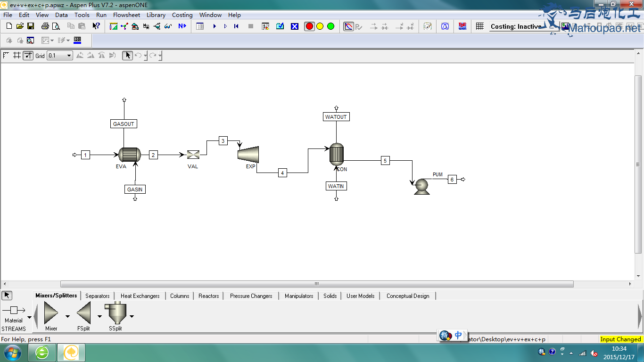Click the yellow circle indicator
The width and height of the screenshot is (644, 362).
point(320,26)
